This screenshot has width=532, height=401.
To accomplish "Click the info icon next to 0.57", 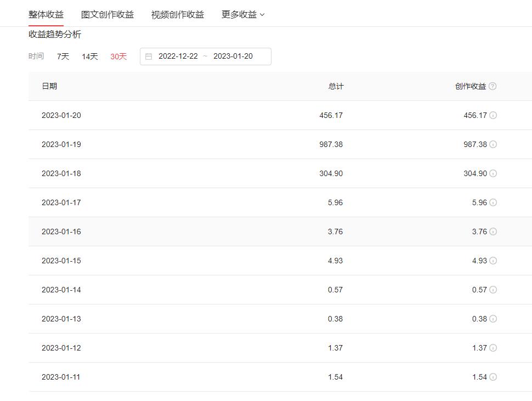I will (493, 290).
